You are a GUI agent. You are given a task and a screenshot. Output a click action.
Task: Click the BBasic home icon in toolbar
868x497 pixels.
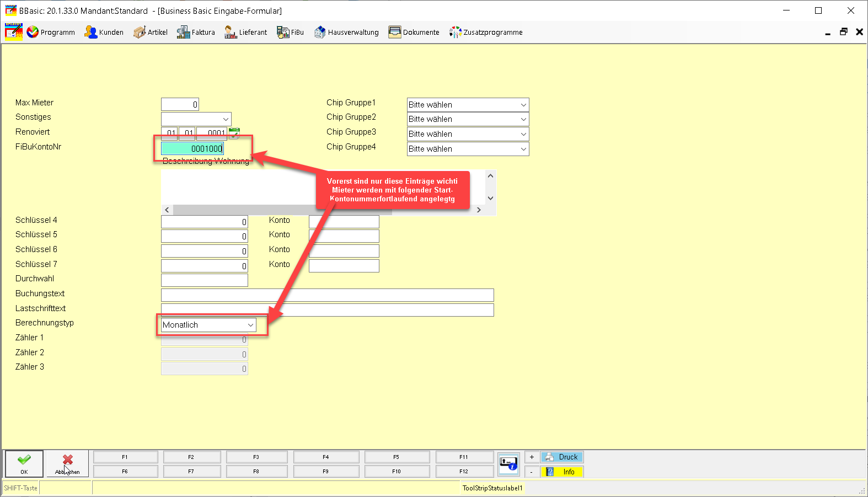(14, 32)
